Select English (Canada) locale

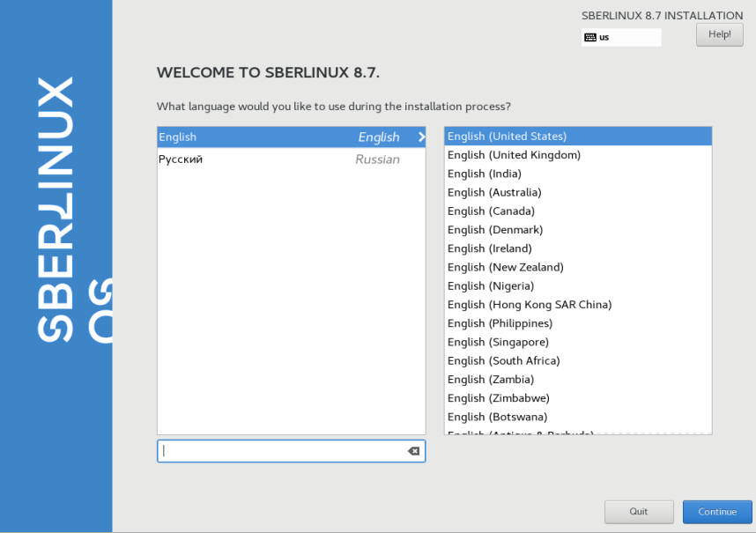point(491,211)
